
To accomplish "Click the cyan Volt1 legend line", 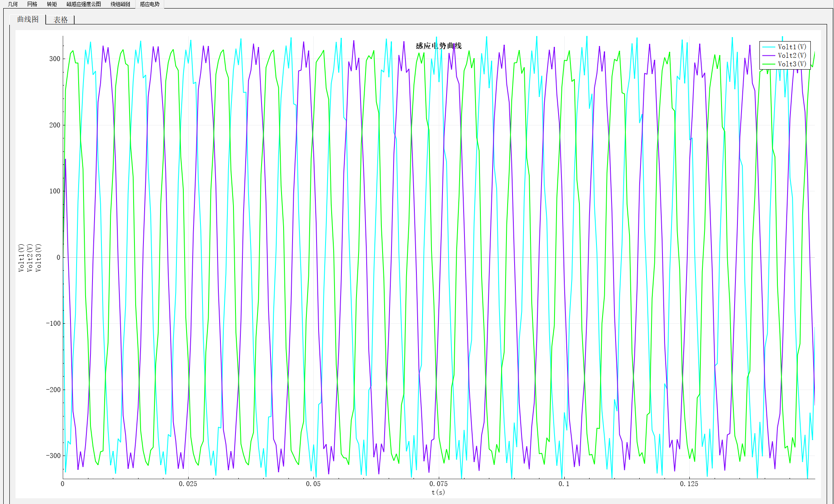I will [x=768, y=47].
